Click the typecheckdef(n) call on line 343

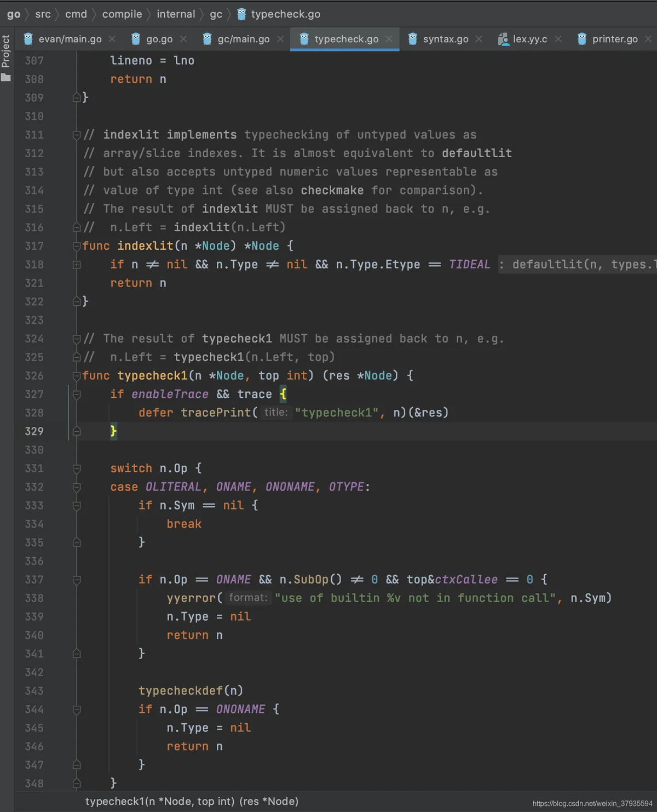[191, 691]
